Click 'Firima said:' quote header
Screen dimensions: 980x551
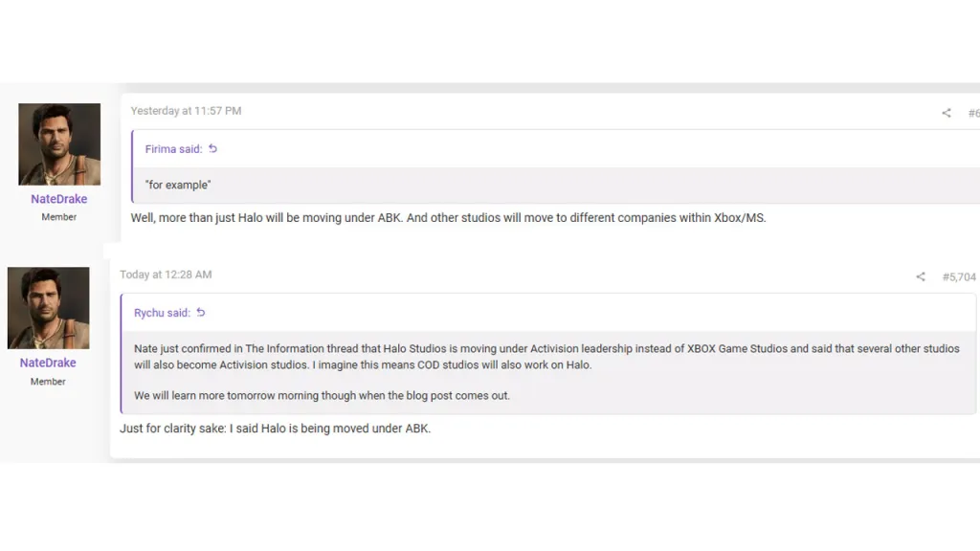(174, 149)
